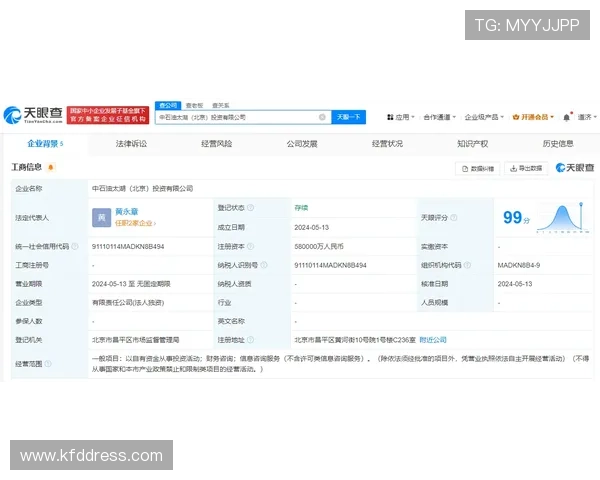
Task: Click the company name 中石油太湖（北京）投资有限公司 in the table
Action: click(x=142, y=188)
